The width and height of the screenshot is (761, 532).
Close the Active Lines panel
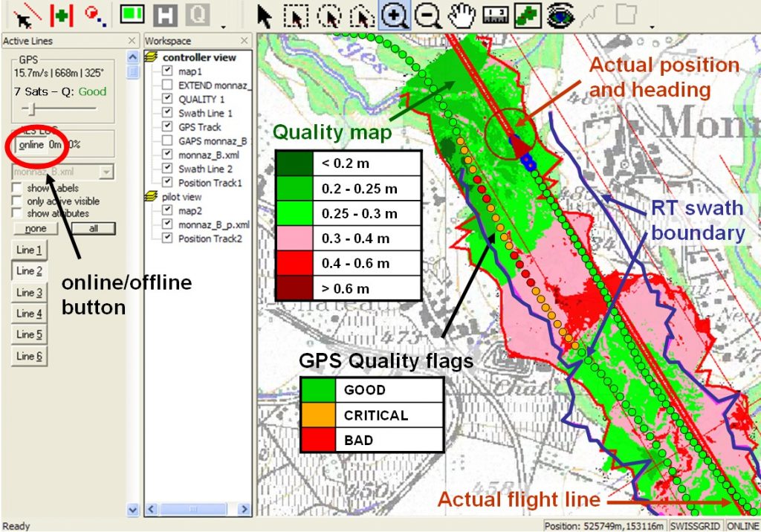pos(132,41)
